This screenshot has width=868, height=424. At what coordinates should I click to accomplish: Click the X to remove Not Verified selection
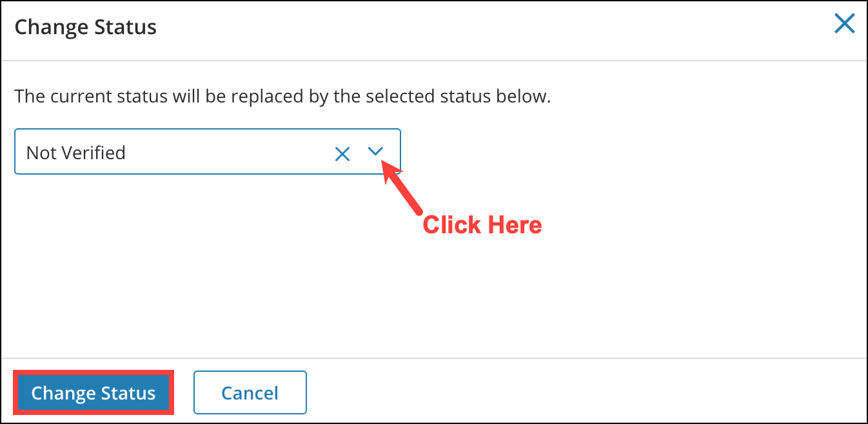click(342, 153)
